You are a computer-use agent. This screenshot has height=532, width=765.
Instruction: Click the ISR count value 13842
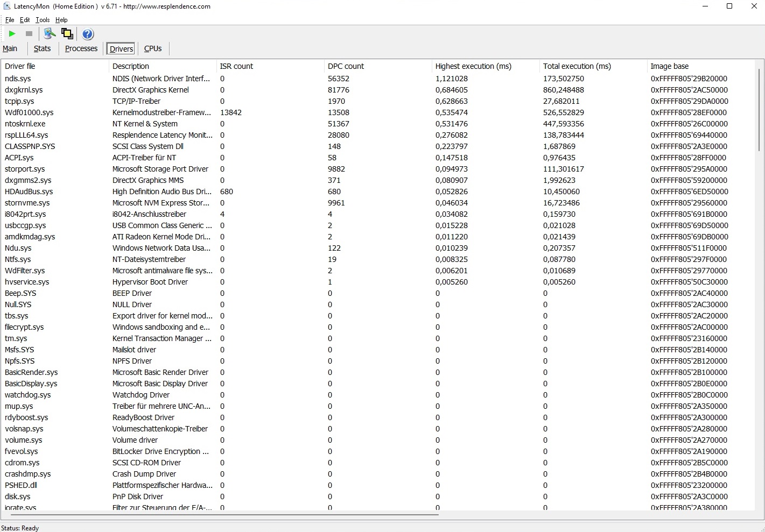(231, 112)
